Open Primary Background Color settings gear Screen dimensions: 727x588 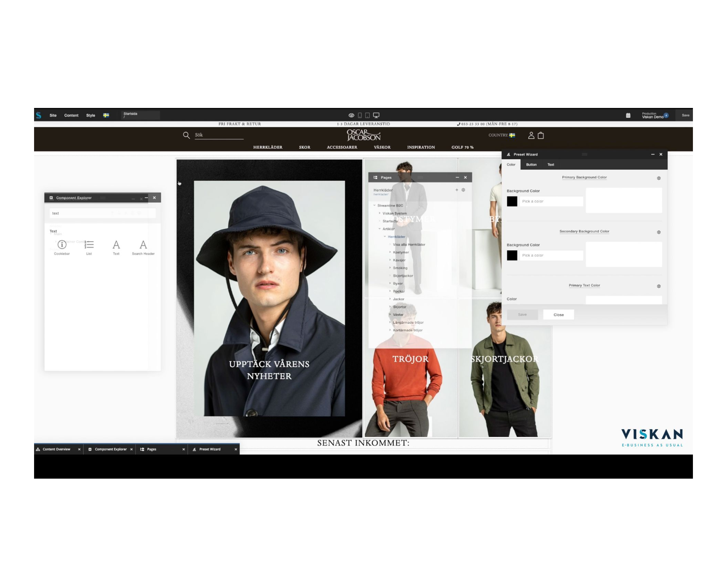click(x=658, y=178)
